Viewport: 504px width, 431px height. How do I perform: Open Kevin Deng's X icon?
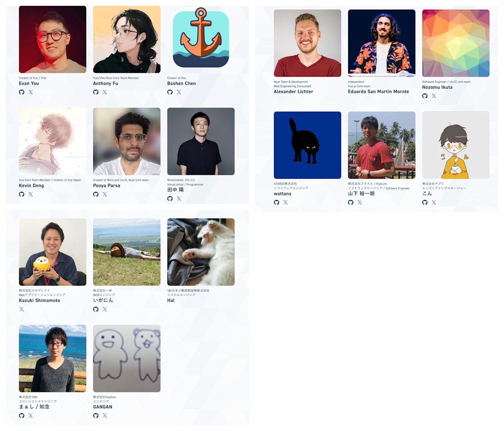pyautogui.click(x=31, y=194)
